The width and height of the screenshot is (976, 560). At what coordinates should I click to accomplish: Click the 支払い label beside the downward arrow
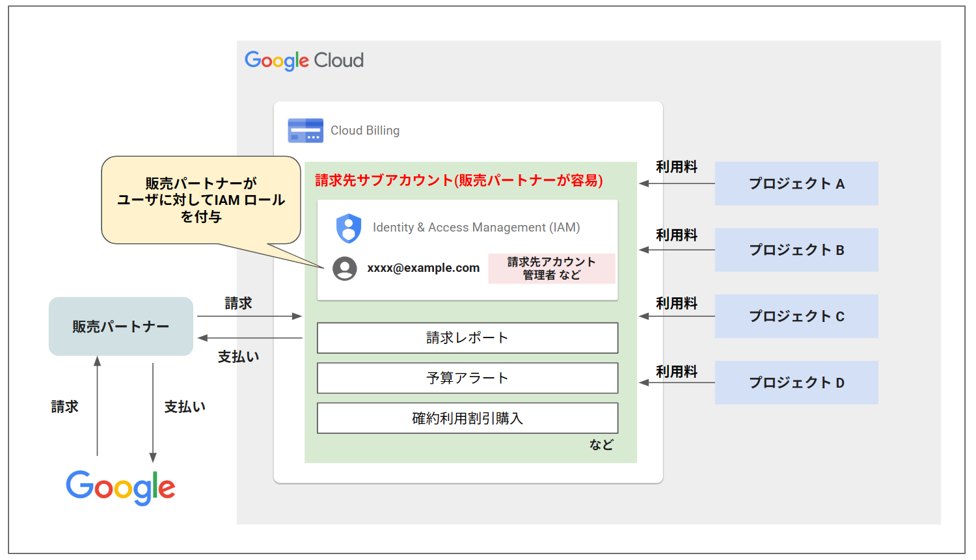click(185, 407)
